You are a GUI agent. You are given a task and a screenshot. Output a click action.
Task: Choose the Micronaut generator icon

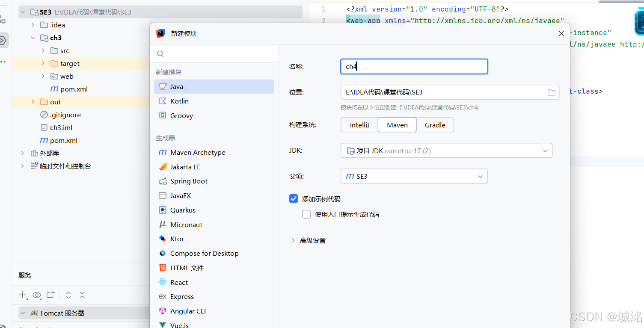coord(163,225)
